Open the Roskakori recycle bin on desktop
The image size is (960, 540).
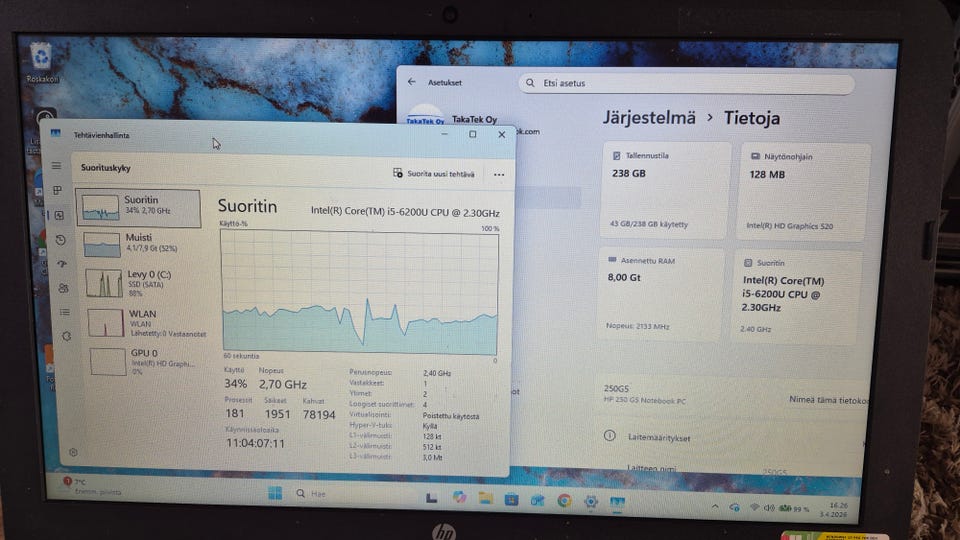(42, 62)
